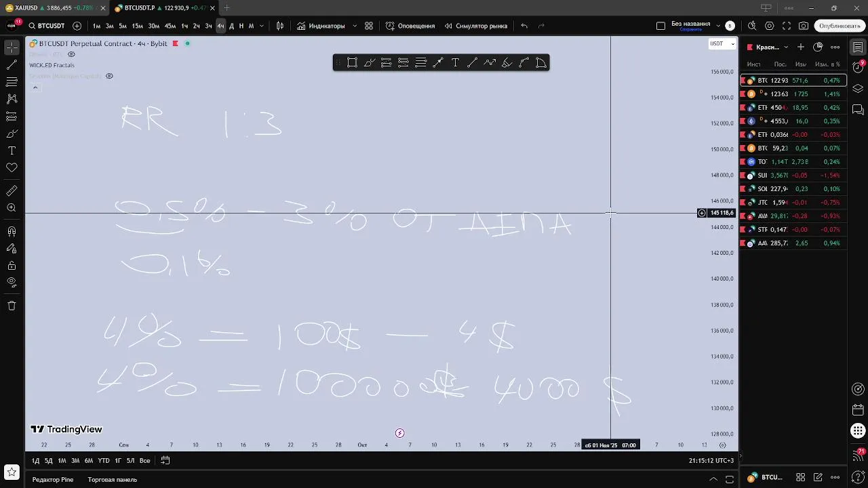The image size is (868, 488).
Task: Click the Индикаторы button
Action: point(321,26)
